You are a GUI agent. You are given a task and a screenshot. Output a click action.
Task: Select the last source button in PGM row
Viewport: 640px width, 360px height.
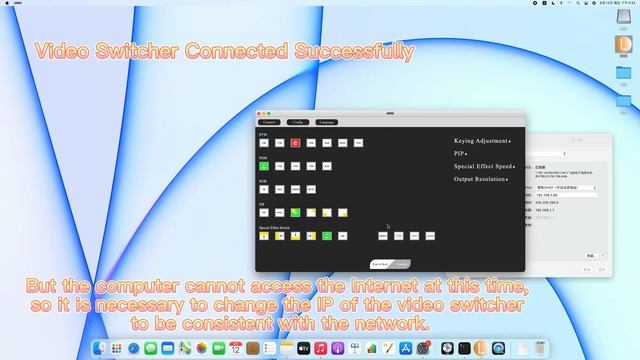327,166
